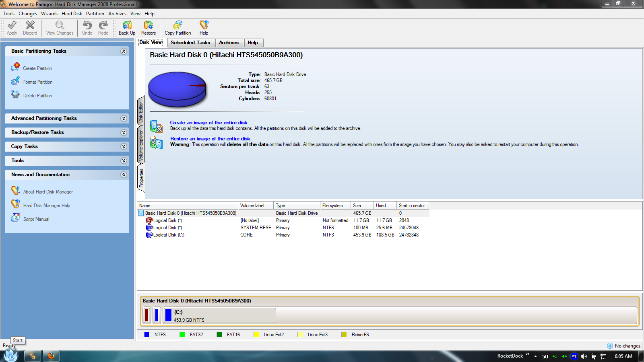Viewport: 644px width, 362px height.
Task: Switch to the Help tab
Action: point(253,43)
